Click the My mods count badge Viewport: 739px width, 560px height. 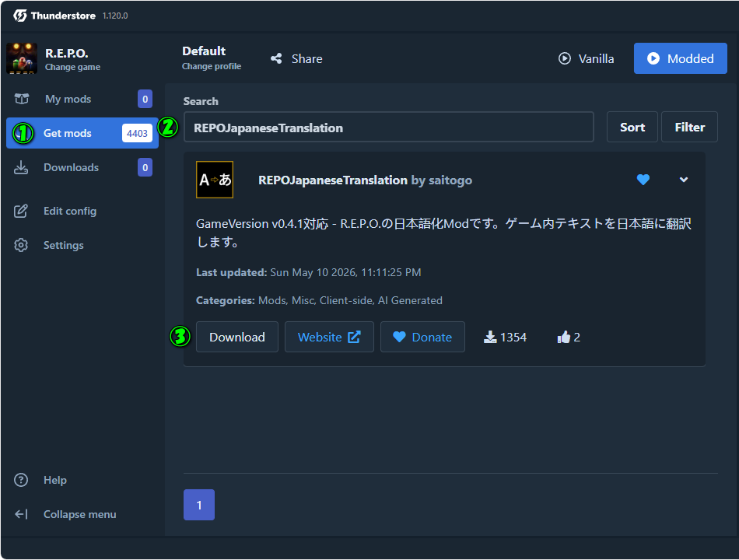click(145, 99)
